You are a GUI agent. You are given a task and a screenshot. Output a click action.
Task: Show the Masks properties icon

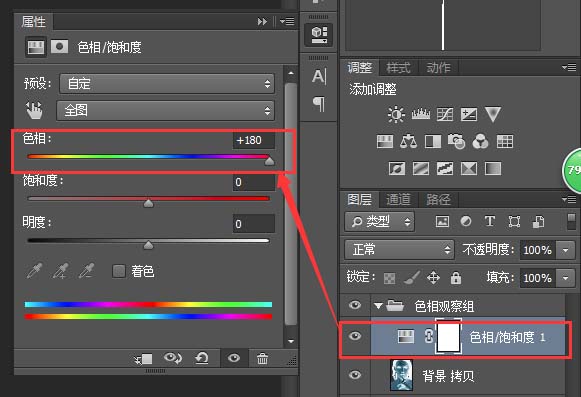[59, 47]
